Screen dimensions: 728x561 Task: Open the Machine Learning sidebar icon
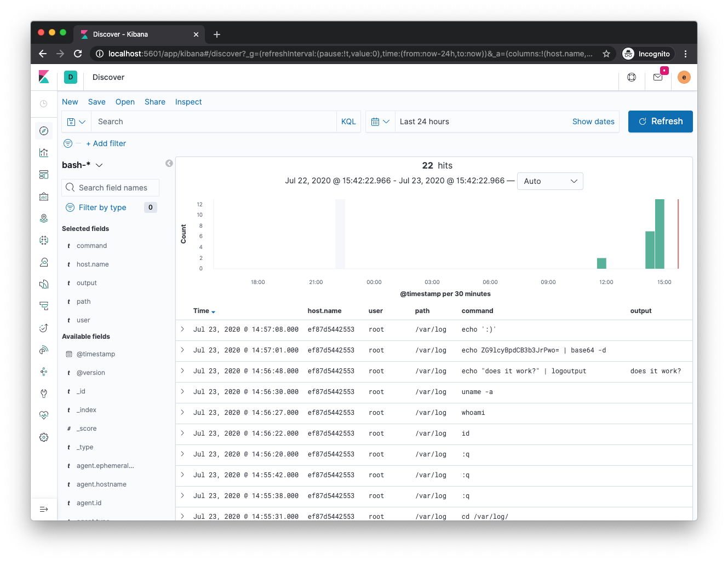click(44, 240)
